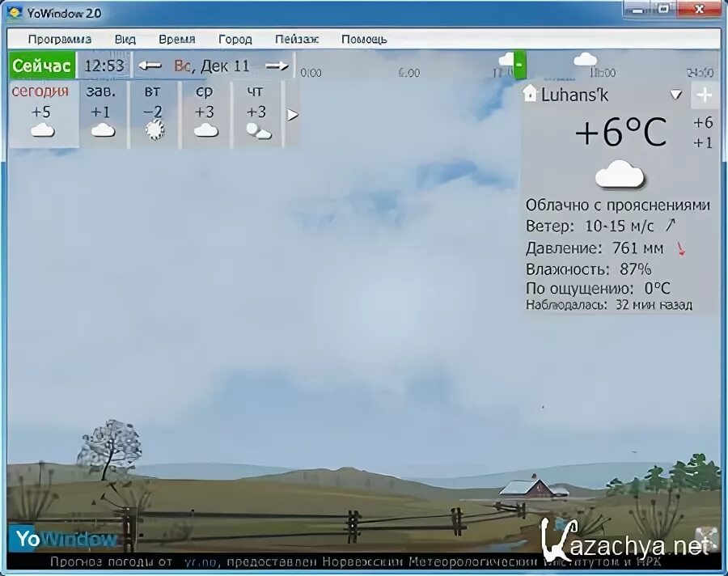Open the yr.no link in footer
This screenshot has height=576, width=728.
(200, 562)
